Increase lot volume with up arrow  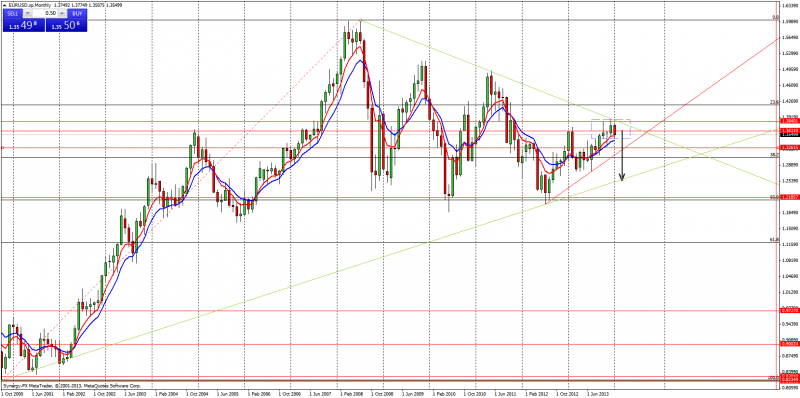(x=62, y=13)
